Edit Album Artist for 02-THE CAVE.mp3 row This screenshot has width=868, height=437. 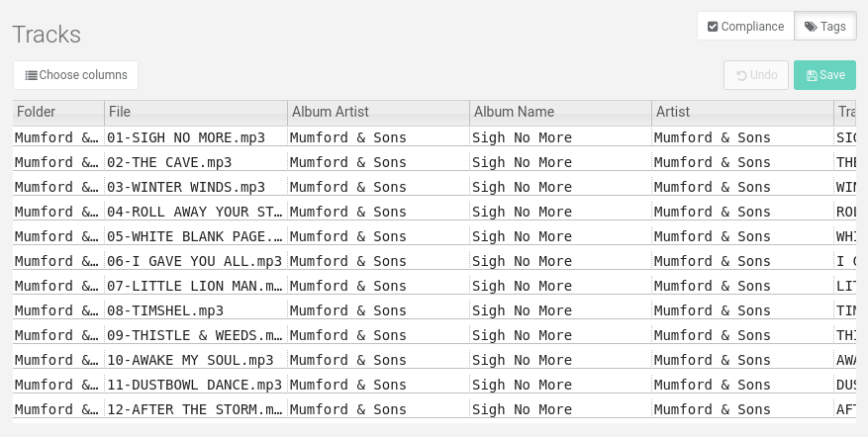coord(379,162)
